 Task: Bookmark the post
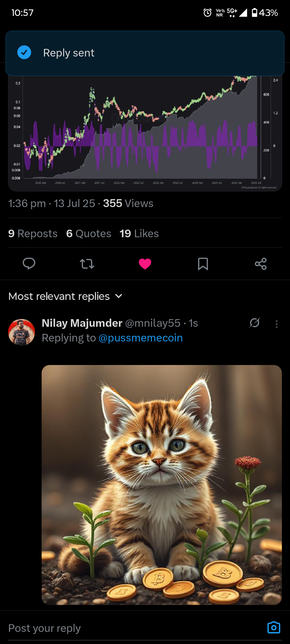click(x=203, y=264)
